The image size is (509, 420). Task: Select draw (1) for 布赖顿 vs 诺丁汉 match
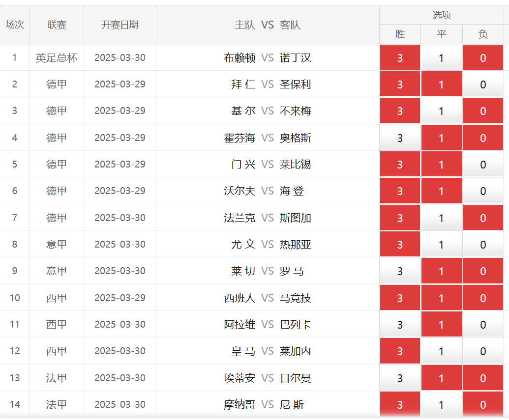click(441, 58)
